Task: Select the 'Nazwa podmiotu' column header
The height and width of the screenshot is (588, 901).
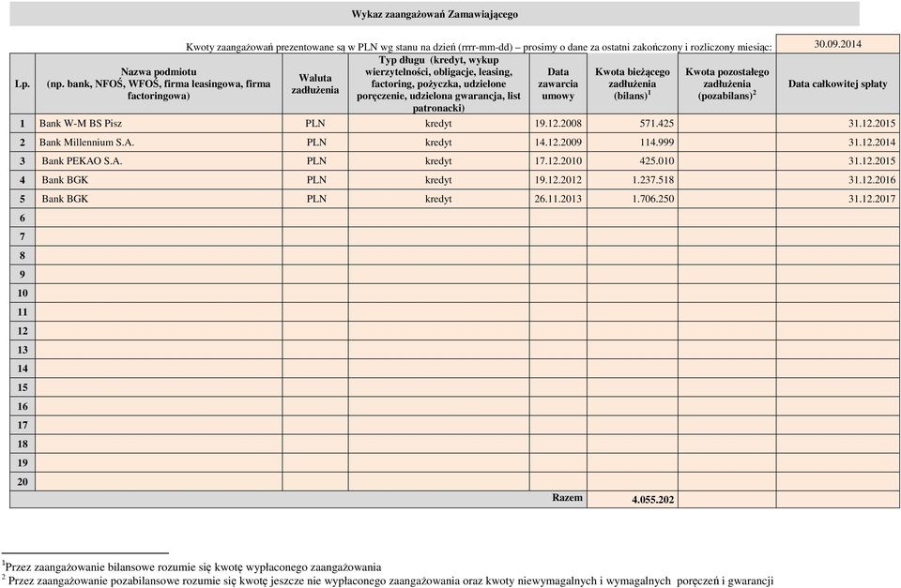Action: pos(159,83)
